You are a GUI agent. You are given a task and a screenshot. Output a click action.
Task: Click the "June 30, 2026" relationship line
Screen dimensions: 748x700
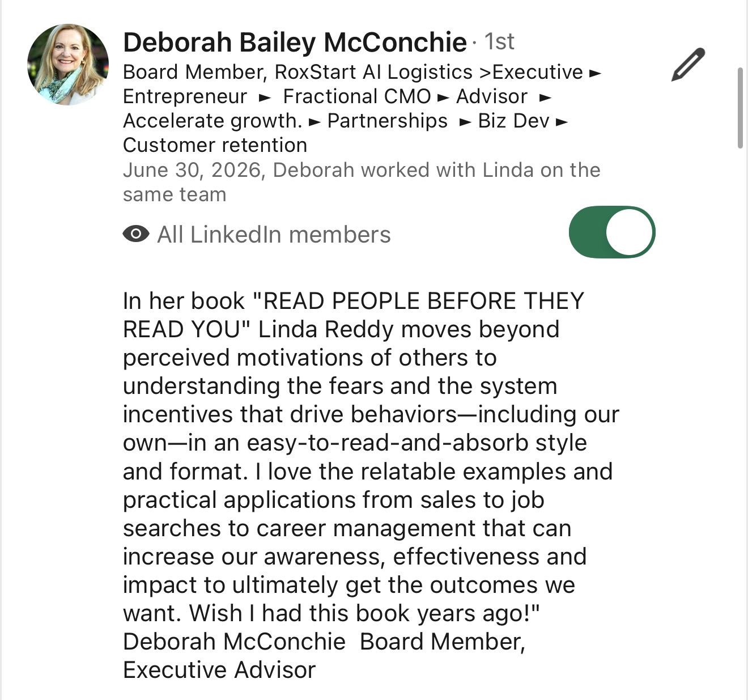(x=362, y=182)
